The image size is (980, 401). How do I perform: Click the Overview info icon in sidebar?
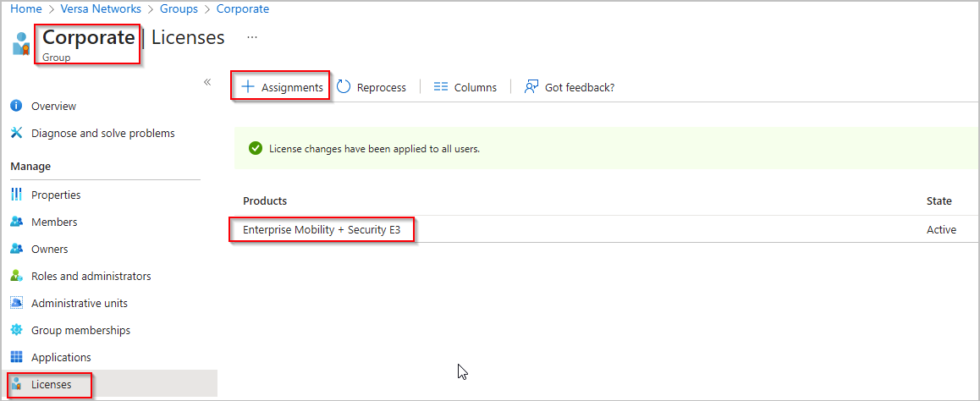pyautogui.click(x=16, y=107)
